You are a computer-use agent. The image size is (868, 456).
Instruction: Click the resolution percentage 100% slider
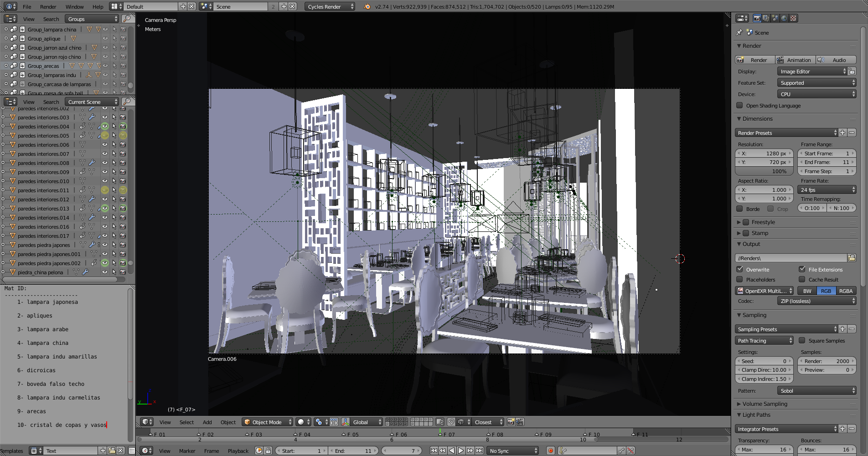(765, 171)
